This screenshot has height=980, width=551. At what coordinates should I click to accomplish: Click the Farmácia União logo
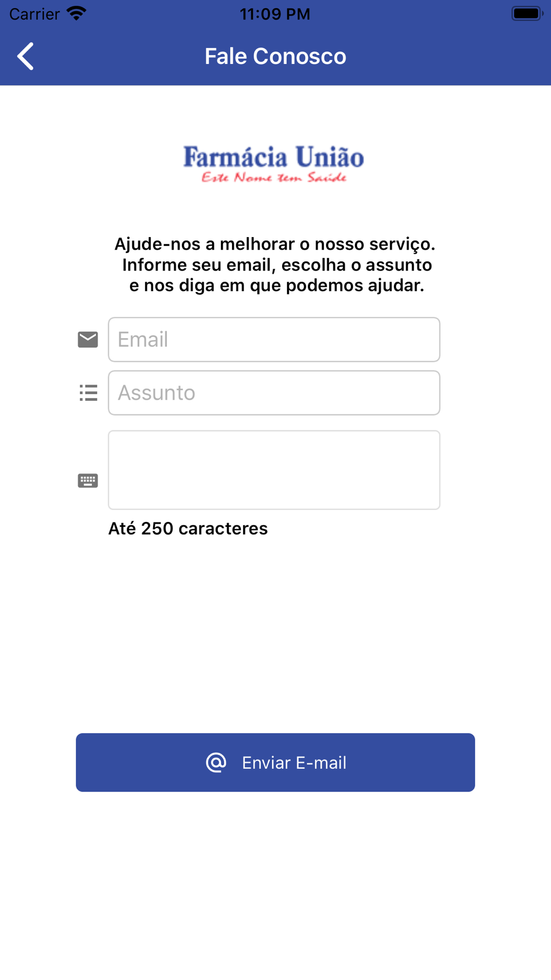coord(274,164)
